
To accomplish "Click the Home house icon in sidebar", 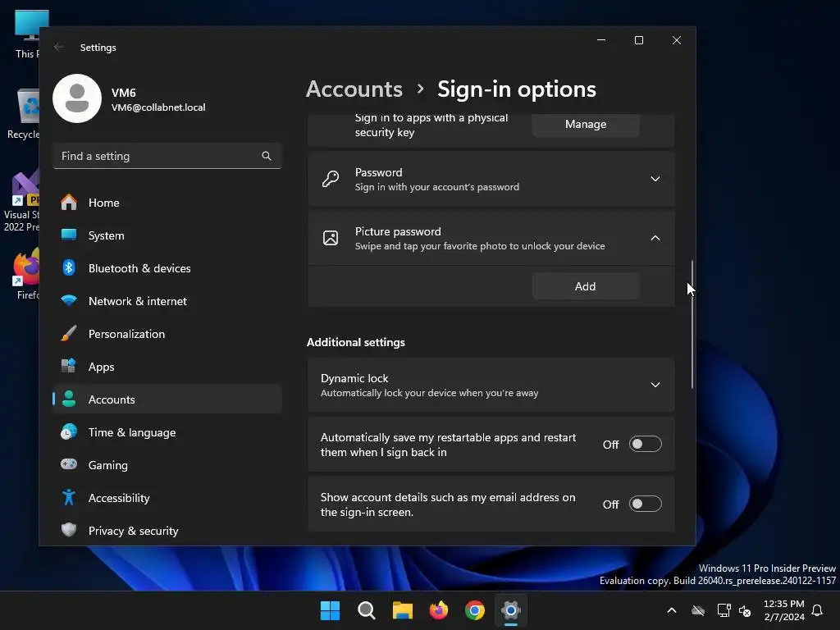I will [69, 203].
